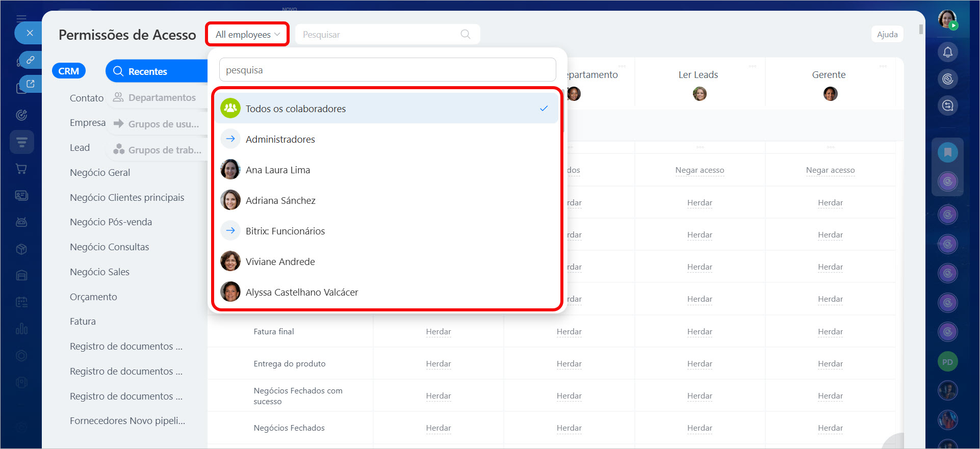
Task: Click the Ajuda button
Action: tap(887, 34)
